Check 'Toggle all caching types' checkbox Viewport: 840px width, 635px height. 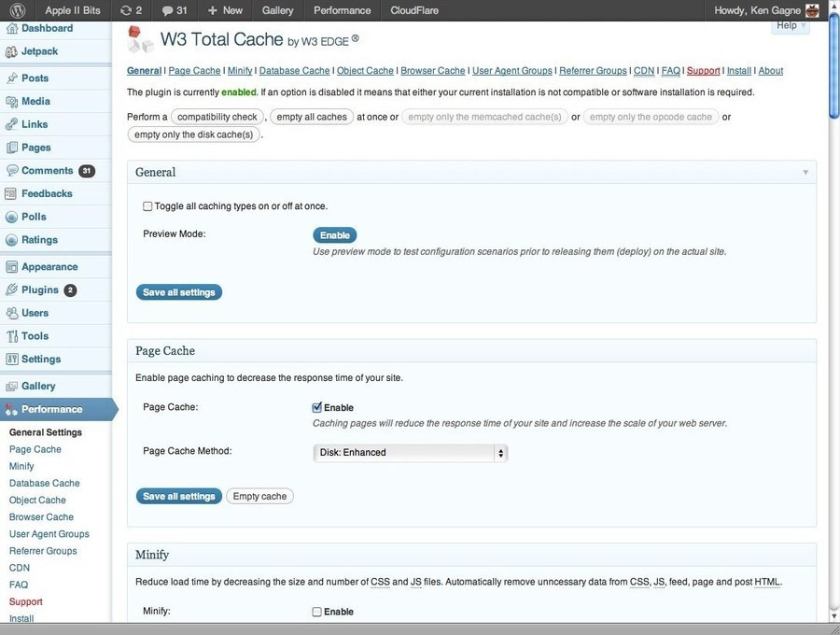pos(147,206)
